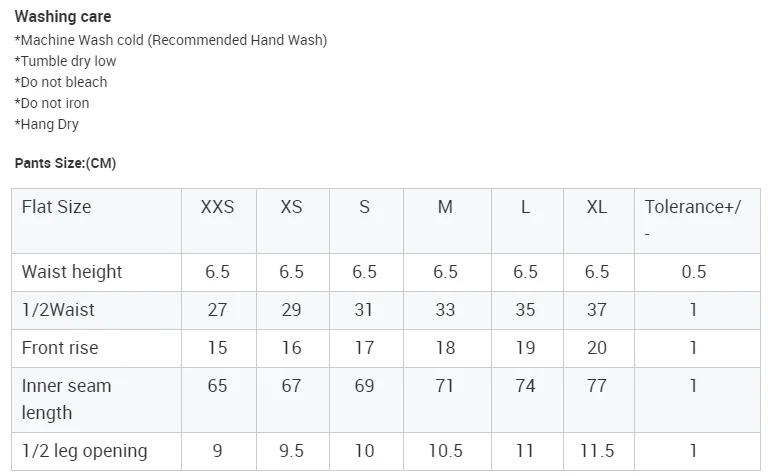Click the leg opening value 10.5
The image size is (768, 476).
tap(447, 451)
